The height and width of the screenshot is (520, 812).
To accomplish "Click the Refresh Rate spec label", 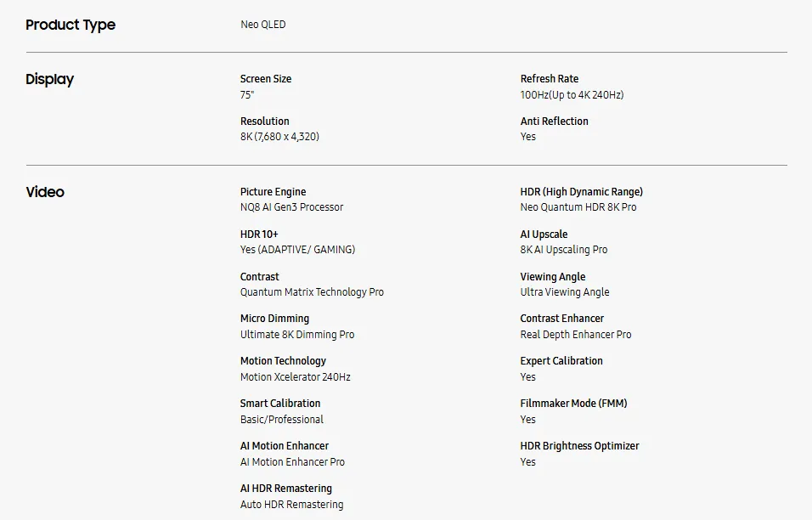I will (549, 79).
